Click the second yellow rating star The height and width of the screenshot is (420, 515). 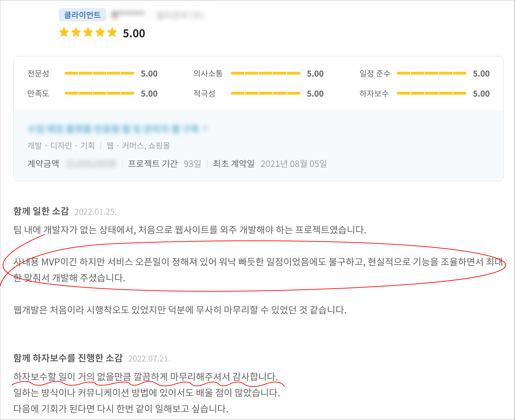point(76,32)
